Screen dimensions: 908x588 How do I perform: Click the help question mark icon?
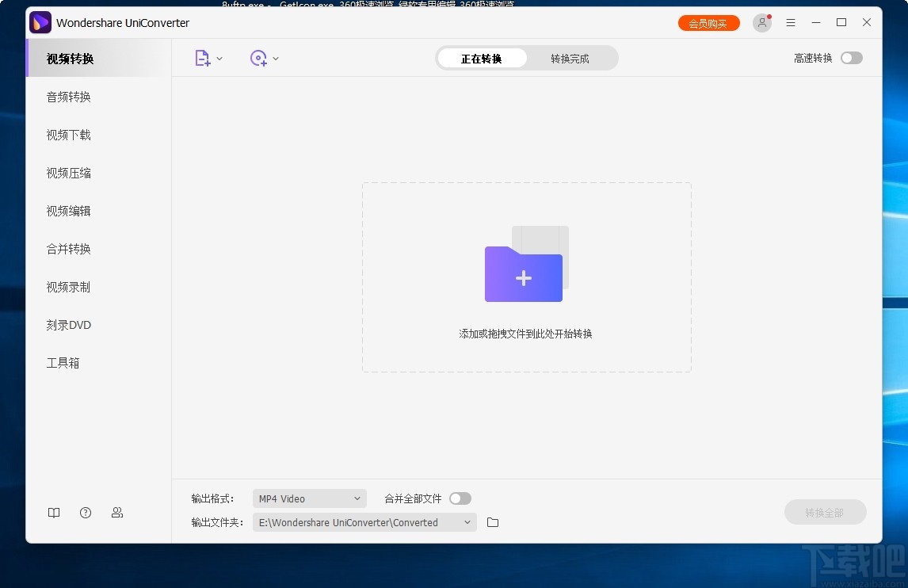86,513
